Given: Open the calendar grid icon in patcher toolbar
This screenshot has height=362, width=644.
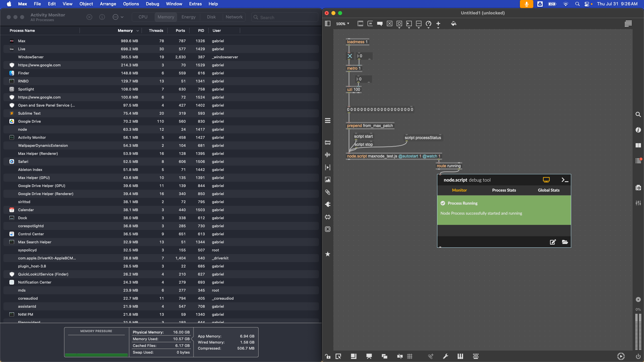Looking at the screenshot, I should coord(628,23).
